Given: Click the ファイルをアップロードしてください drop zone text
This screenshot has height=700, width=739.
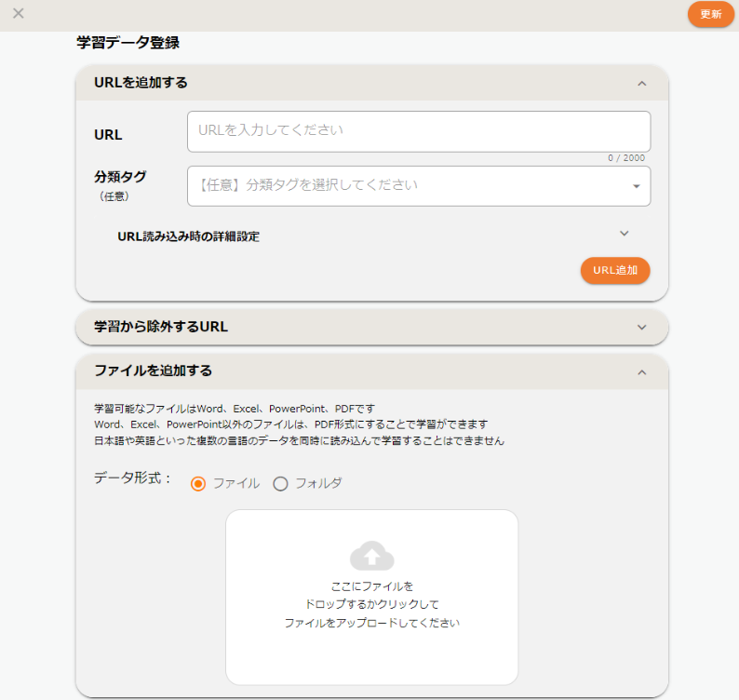Looking at the screenshot, I should click(x=371, y=623).
